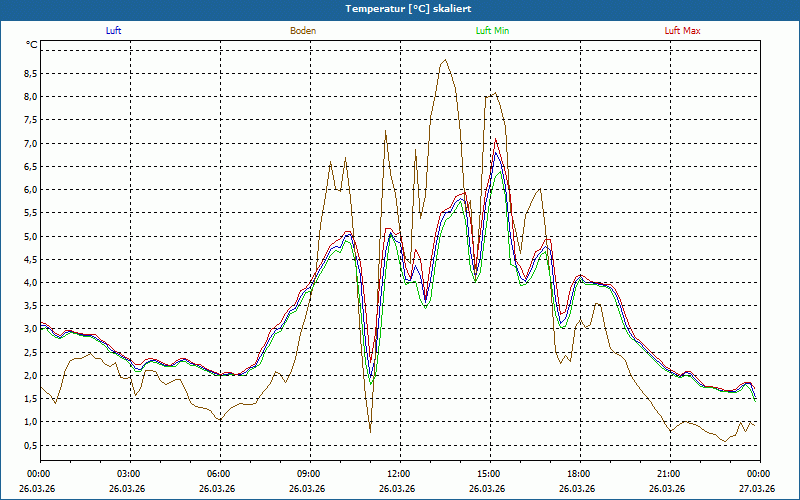The image size is (800, 500).
Task: Select the 21:00 time axis label
Action: tap(669, 474)
